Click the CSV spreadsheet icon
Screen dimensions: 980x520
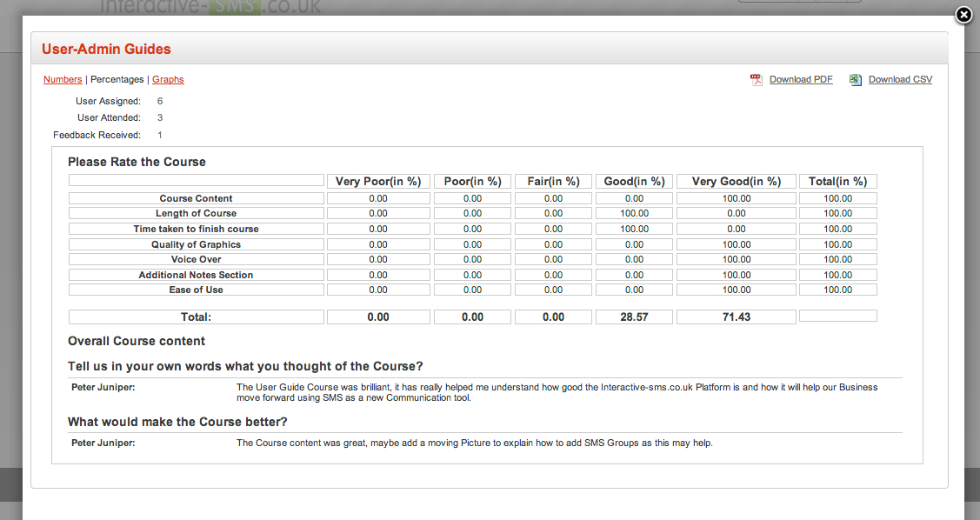tap(855, 79)
